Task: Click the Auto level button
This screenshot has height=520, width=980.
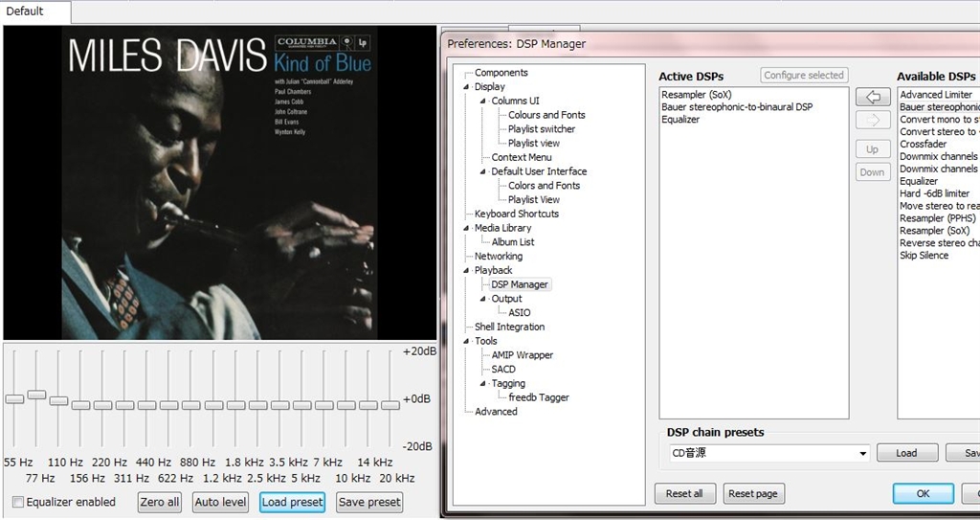Action: pos(221,502)
